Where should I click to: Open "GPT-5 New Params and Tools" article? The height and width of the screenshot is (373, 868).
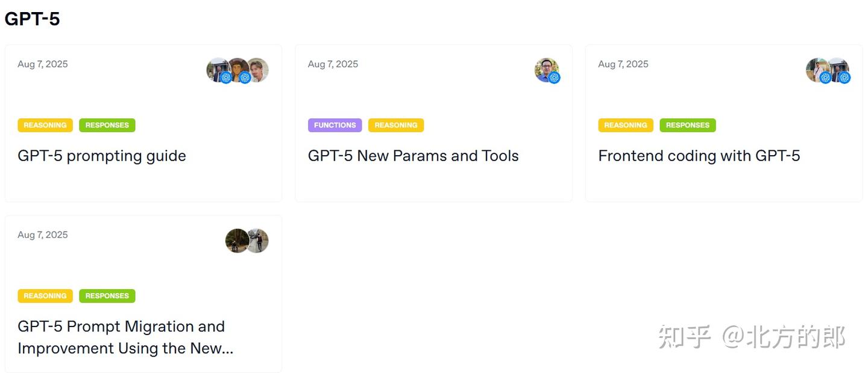tap(413, 156)
